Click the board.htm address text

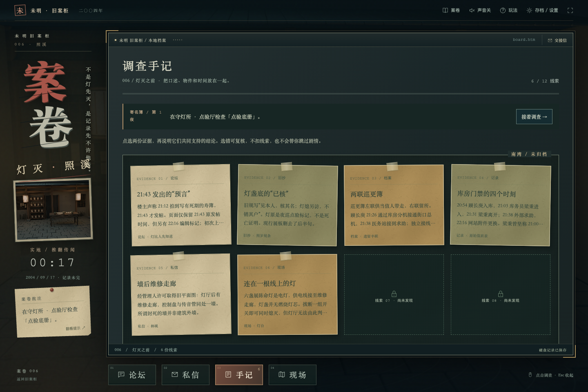[524, 40]
